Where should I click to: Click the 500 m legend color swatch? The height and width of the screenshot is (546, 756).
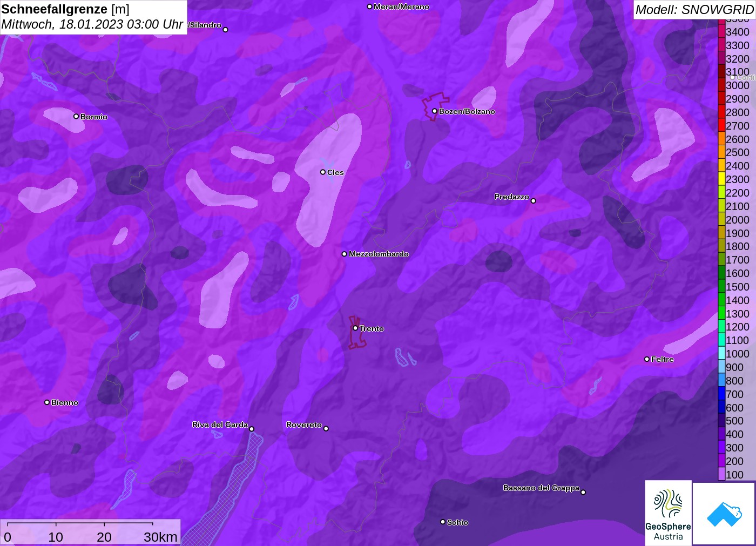721,421
